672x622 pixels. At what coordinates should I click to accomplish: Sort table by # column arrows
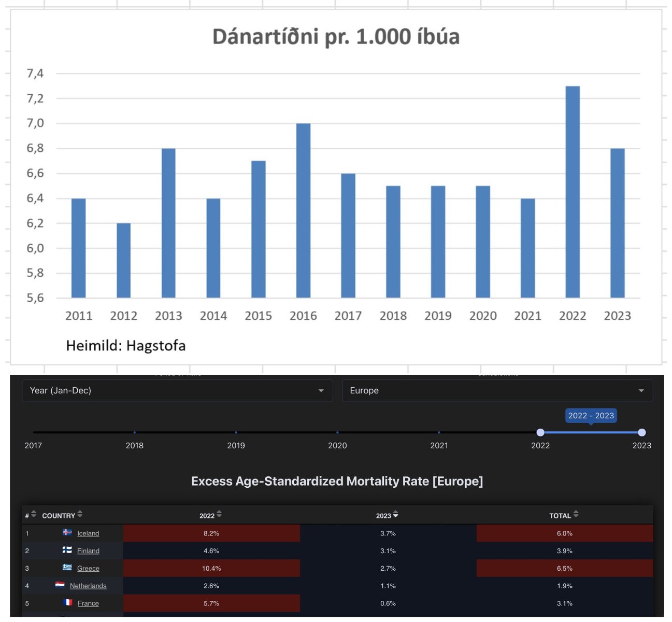[x=34, y=514]
